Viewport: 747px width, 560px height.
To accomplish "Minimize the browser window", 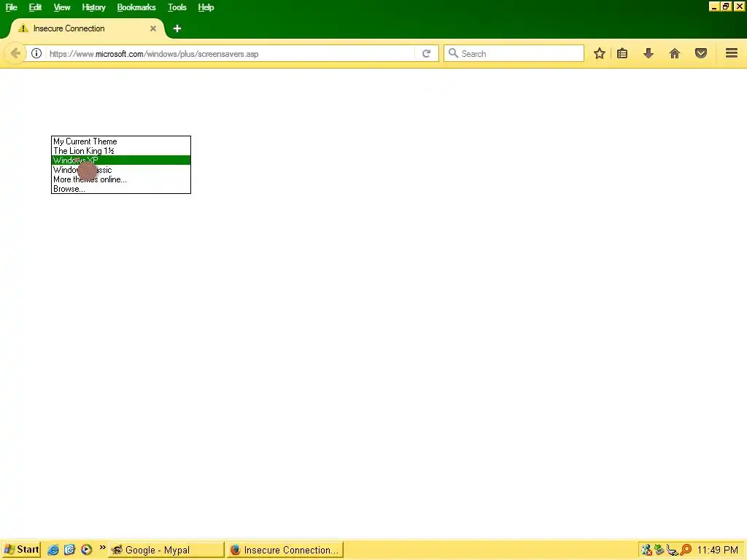I will (713, 7).
